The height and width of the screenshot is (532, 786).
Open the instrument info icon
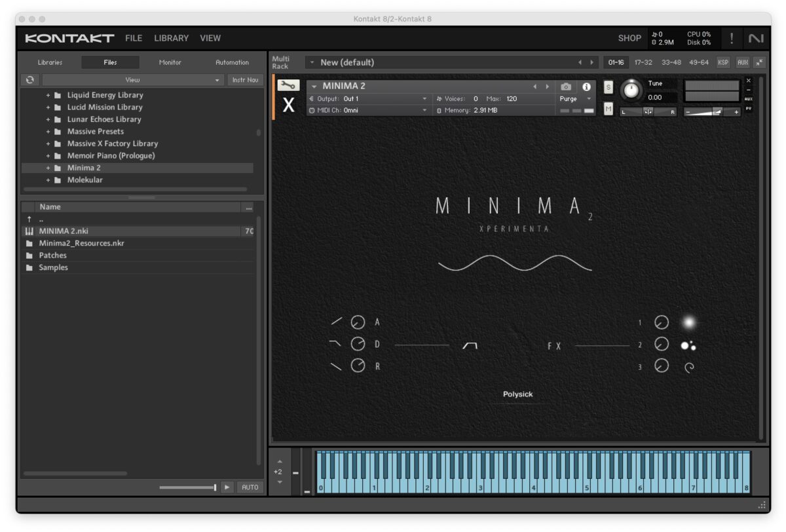point(586,86)
